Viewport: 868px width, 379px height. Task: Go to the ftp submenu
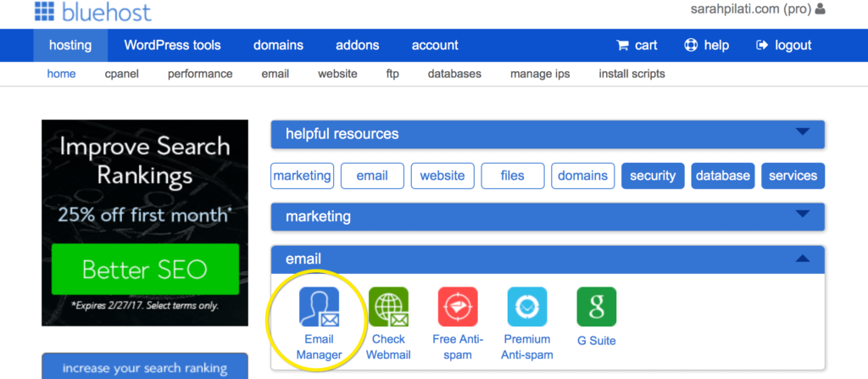tap(392, 74)
